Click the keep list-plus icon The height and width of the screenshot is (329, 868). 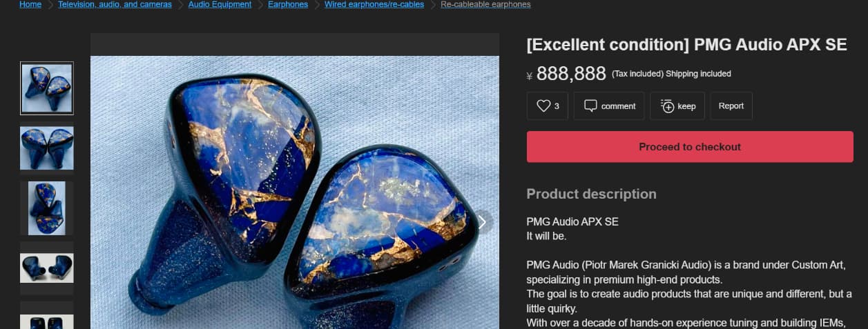(x=666, y=106)
